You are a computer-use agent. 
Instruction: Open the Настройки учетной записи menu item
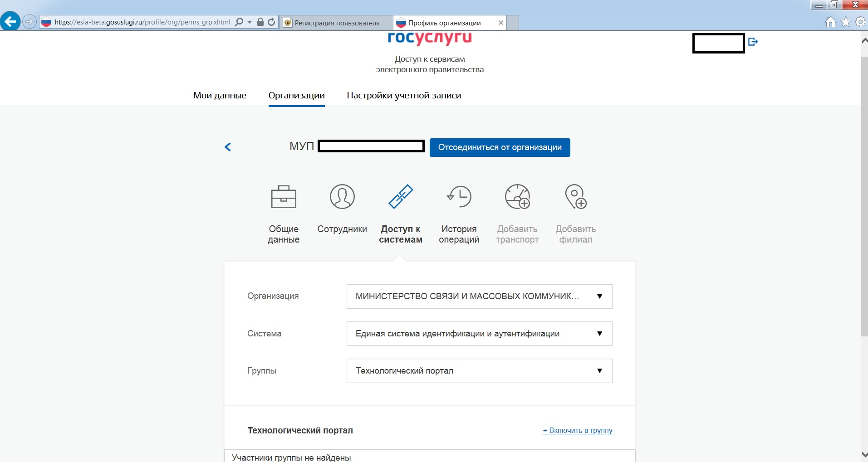[x=404, y=95]
